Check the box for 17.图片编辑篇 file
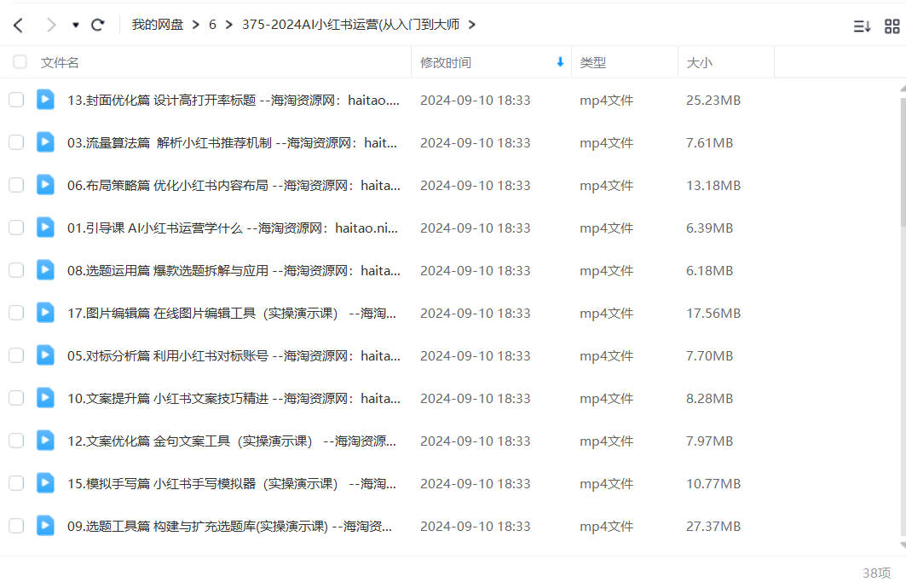Screen dimensions: 906x588 pos(16,313)
